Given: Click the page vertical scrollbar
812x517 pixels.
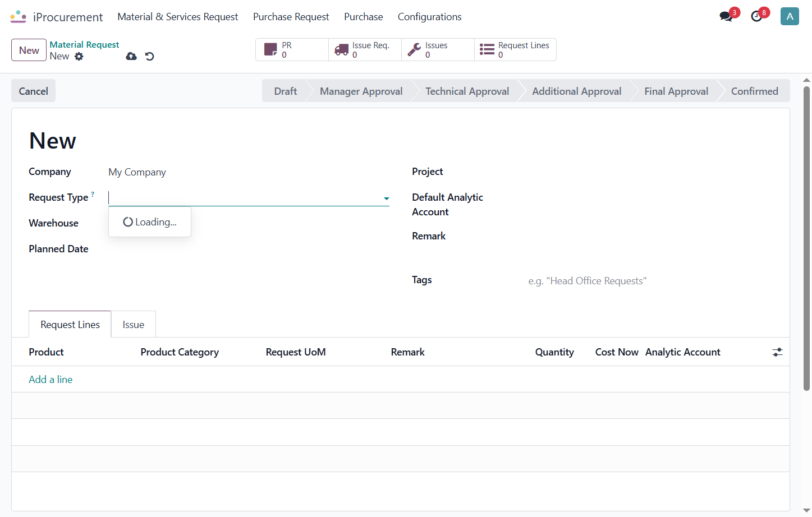Looking at the screenshot, I should coord(806,238).
